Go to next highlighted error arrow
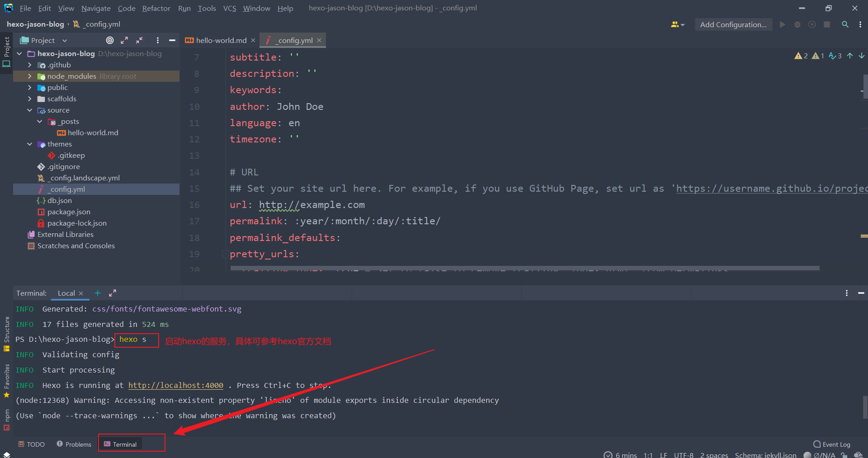The height and width of the screenshot is (458, 868). coord(862,56)
